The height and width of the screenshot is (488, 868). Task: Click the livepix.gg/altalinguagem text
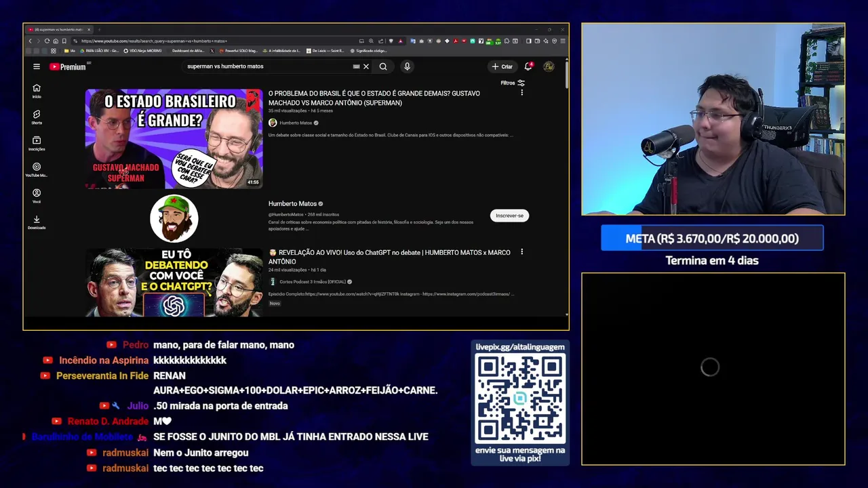tap(520, 347)
